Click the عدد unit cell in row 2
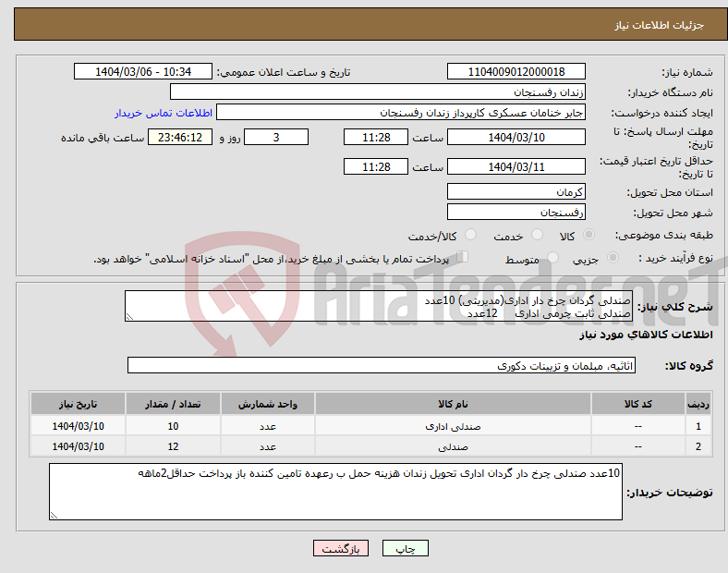The height and width of the screenshot is (573, 728). tap(268, 446)
